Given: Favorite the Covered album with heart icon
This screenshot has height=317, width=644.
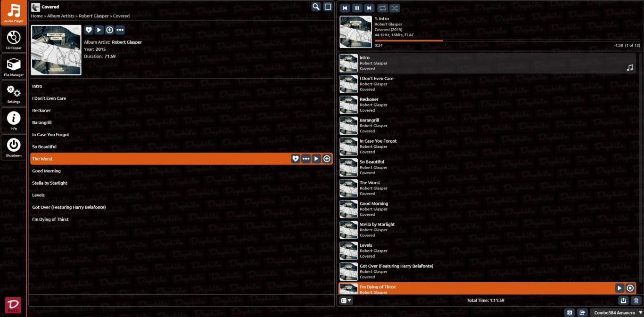Looking at the screenshot, I should click(89, 30).
